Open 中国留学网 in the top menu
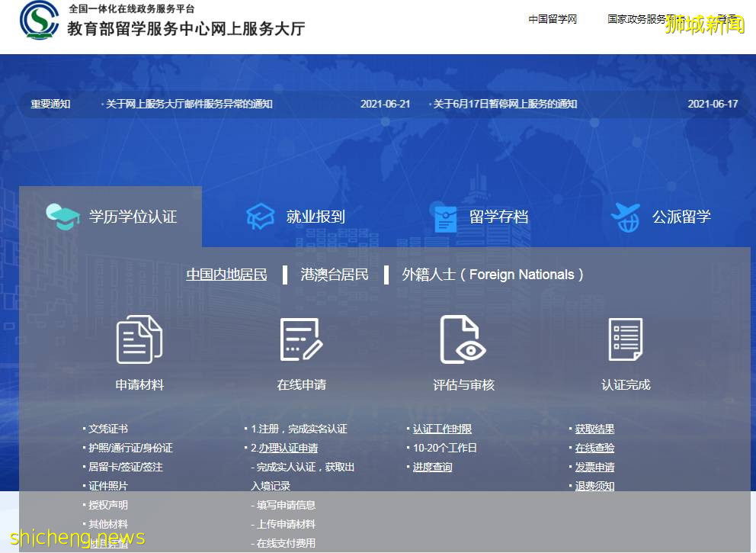Image resolution: width=756 pixels, height=553 pixels. point(552,19)
